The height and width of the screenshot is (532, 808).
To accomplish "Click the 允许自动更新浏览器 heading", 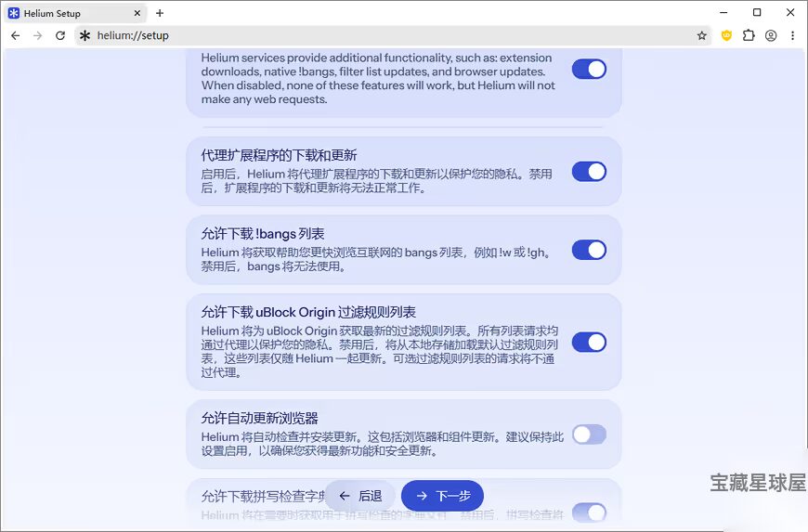I will pos(260,418).
